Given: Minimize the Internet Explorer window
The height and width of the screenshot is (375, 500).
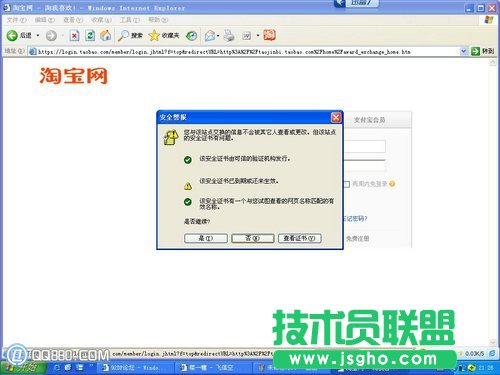Looking at the screenshot, I should (x=469, y=8).
